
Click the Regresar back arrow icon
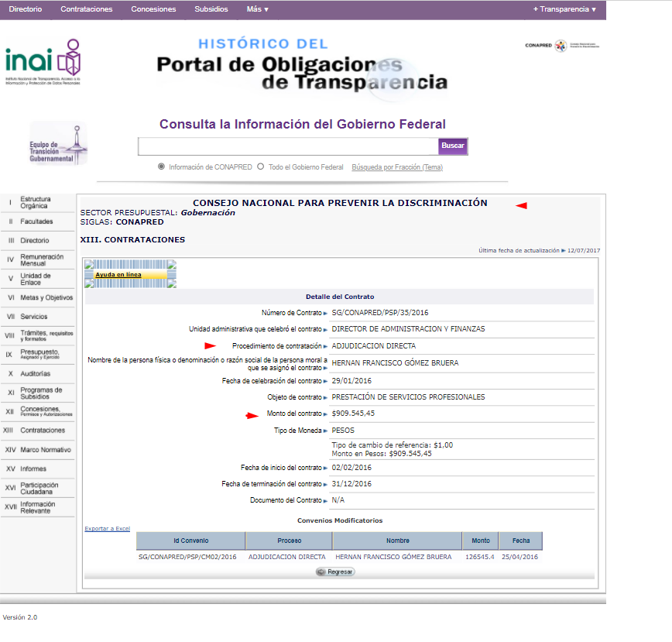(321, 572)
